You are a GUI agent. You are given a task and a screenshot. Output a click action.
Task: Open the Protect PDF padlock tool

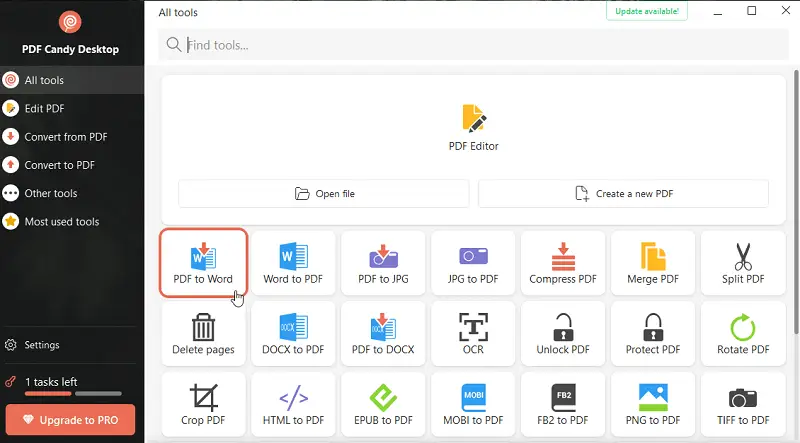tap(653, 333)
